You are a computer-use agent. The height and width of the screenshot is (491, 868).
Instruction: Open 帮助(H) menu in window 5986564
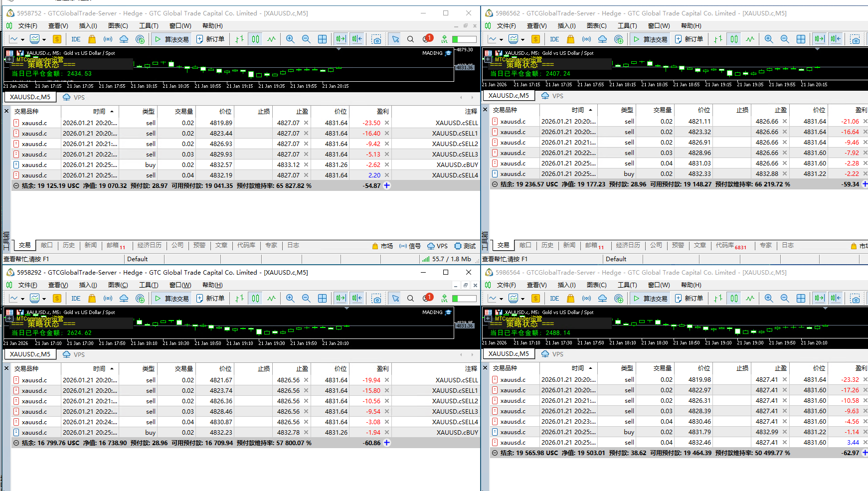click(691, 285)
